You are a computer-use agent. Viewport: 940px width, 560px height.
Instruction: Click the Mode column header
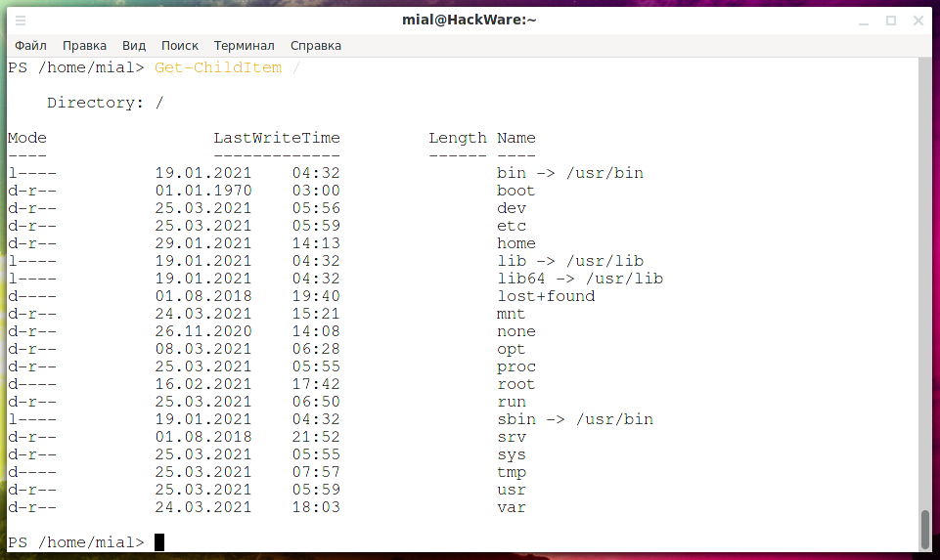pyautogui.click(x=27, y=139)
